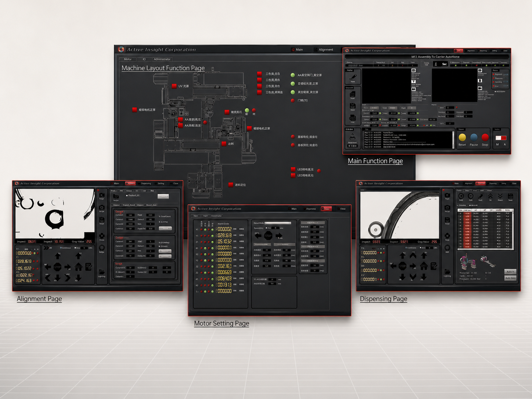This screenshot has width=532, height=399.
Task: Click the floppy disk icon in Alignment Page sidebar
Action: 102,220
